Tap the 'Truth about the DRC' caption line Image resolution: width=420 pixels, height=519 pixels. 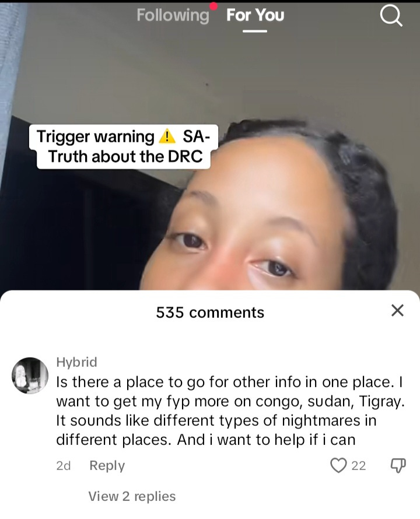coord(125,156)
